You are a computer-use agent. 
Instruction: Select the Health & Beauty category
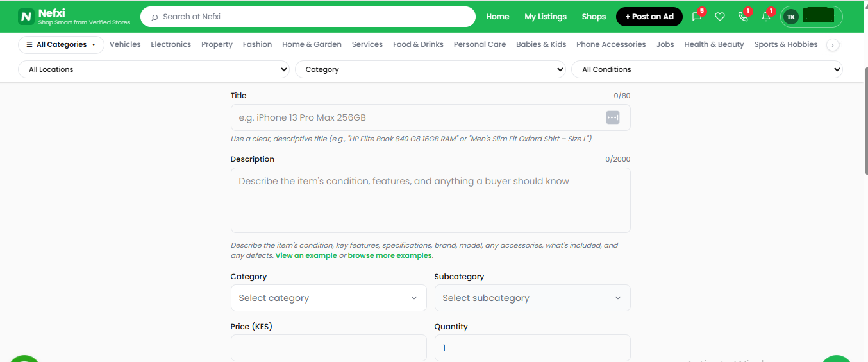click(x=714, y=44)
